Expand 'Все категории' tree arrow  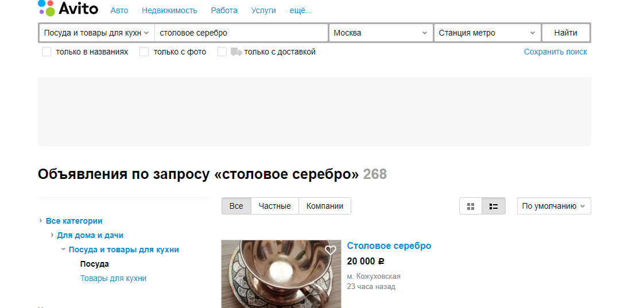pos(41,220)
